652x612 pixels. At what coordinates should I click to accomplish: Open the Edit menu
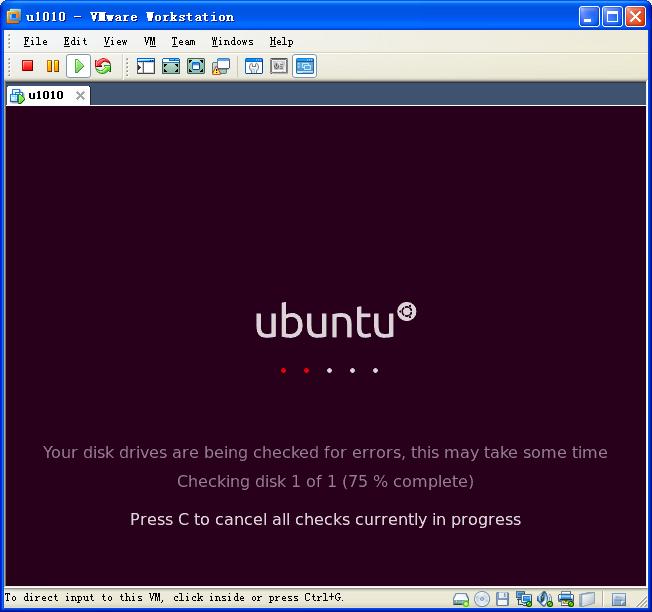75,41
